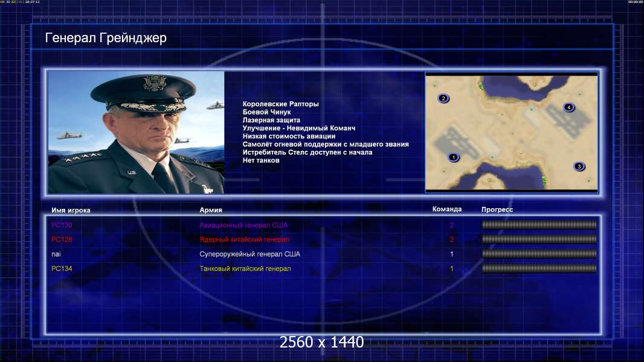Click the PC128 loading progress bar
This screenshot has height=362, width=644.
539,239
